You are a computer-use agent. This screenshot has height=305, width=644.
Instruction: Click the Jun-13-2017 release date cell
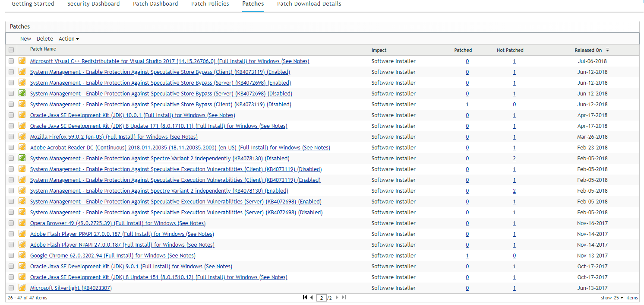tap(593, 288)
